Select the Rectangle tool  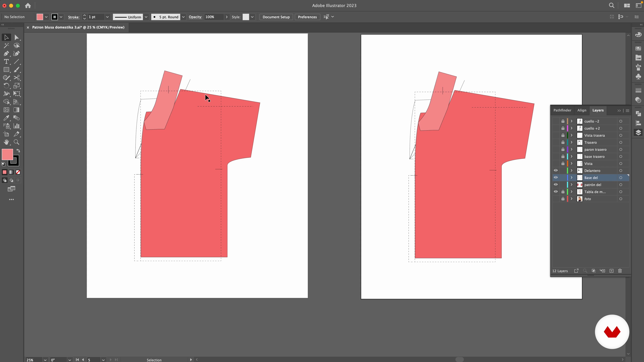point(6,70)
